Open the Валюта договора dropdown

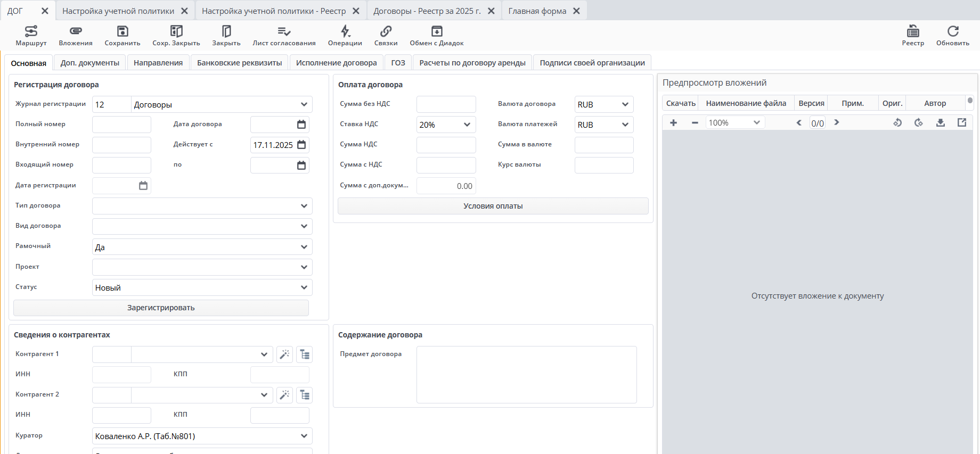pos(625,104)
